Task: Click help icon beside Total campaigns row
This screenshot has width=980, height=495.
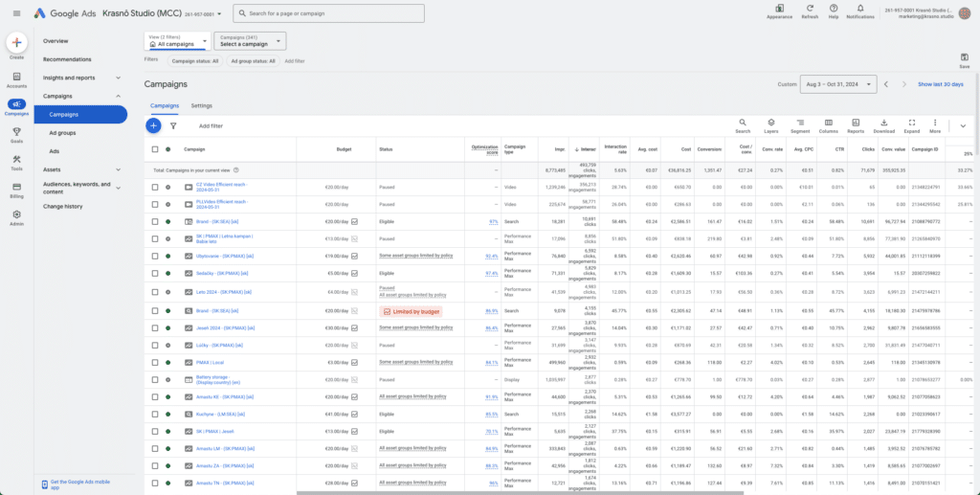Action: 236,170
